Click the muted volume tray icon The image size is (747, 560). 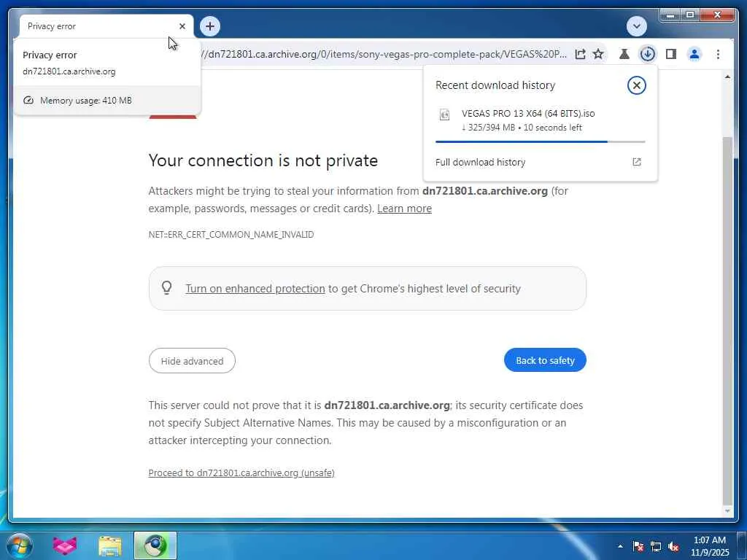point(673,547)
